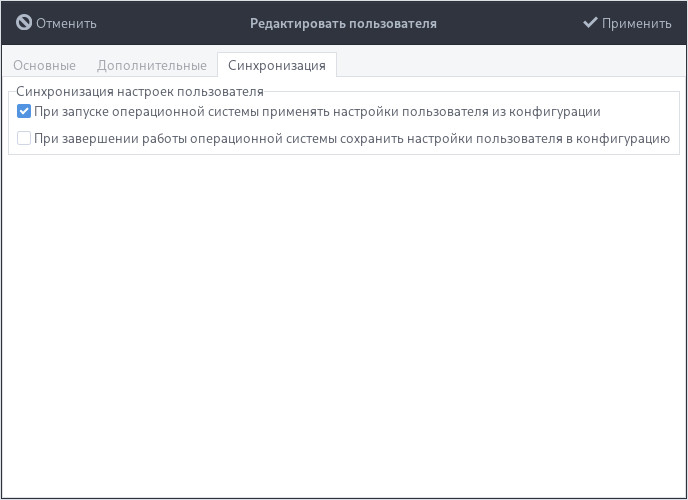Click the Редактировать пользователя window title

click(x=343, y=22)
